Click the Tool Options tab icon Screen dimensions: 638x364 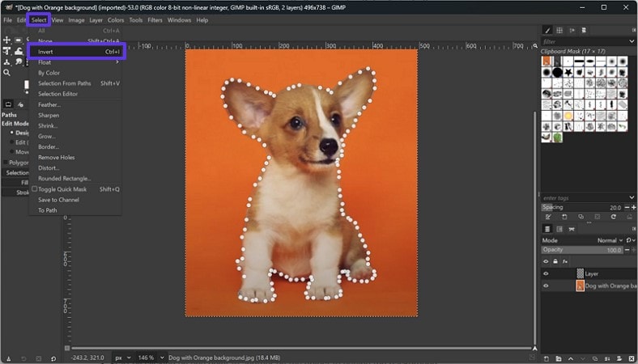[9, 104]
